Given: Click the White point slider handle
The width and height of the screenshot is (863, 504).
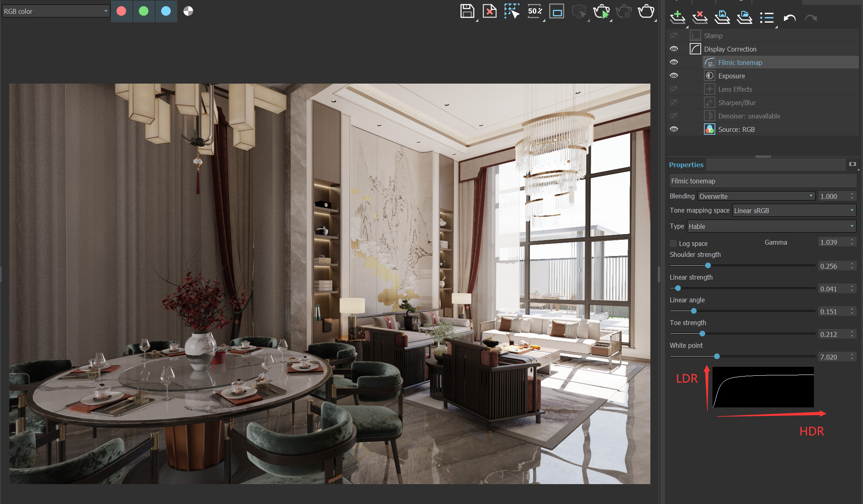Looking at the screenshot, I should (717, 356).
